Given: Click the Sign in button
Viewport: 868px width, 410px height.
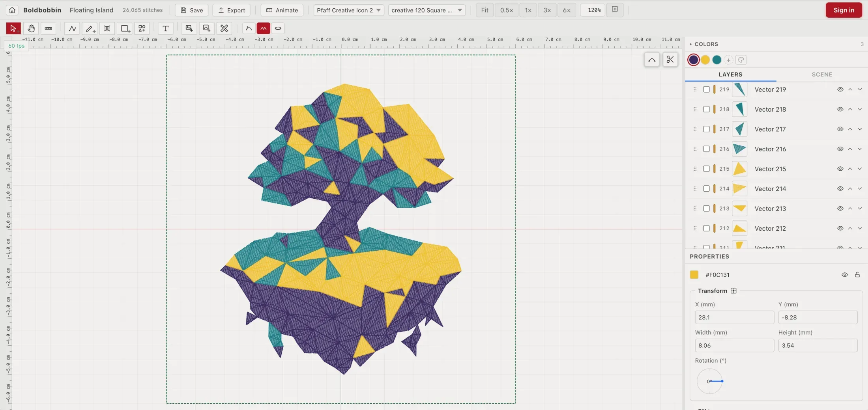Looking at the screenshot, I should [x=844, y=10].
